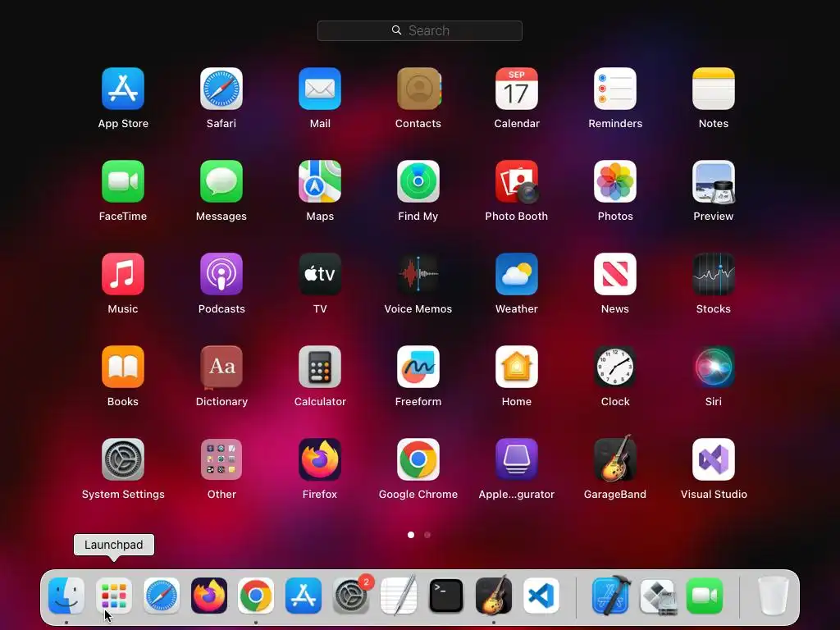Image resolution: width=840 pixels, height=630 pixels.
Task: Launch the Home app
Action: coord(517,367)
